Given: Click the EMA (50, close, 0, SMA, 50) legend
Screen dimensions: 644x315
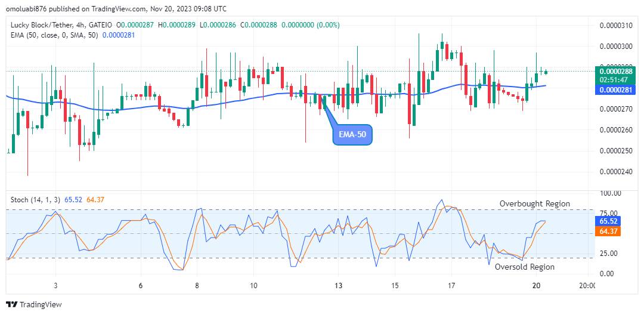Looking at the screenshot, I should [x=54, y=35].
